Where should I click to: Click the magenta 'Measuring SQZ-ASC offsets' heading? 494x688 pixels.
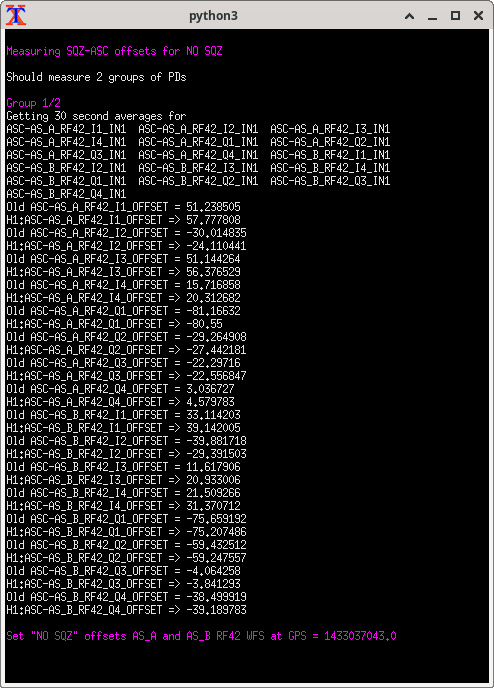[115, 51]
